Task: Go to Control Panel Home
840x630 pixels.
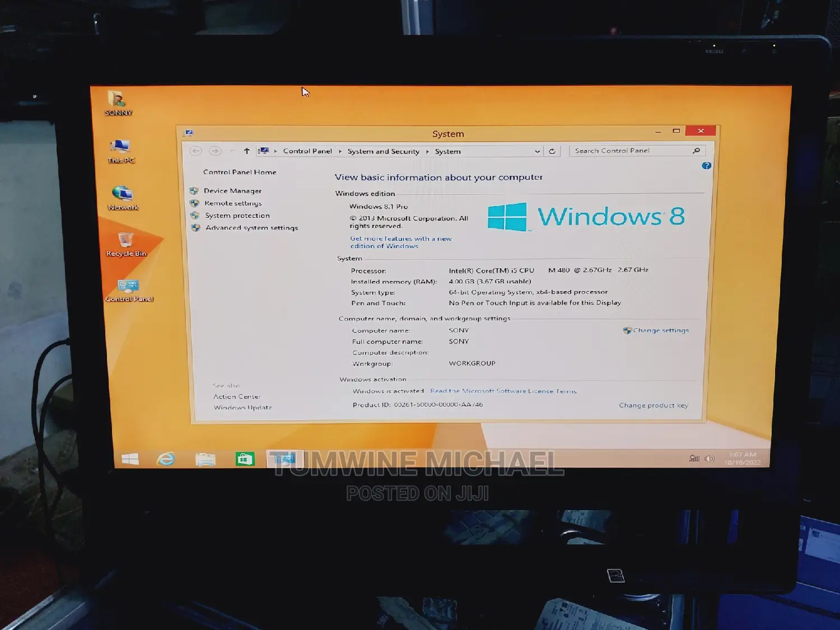Action: [x=240, y=172]
